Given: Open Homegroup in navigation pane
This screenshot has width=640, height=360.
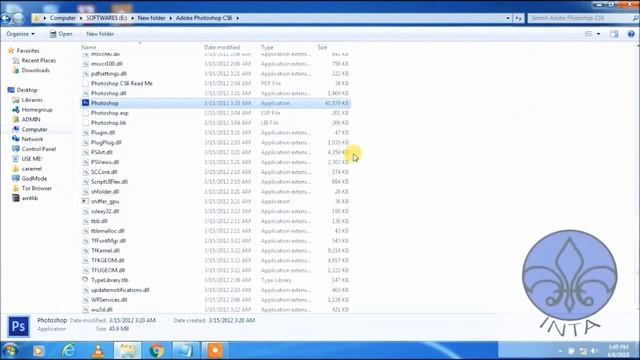Looking at the screenshot, I should 37,109.
